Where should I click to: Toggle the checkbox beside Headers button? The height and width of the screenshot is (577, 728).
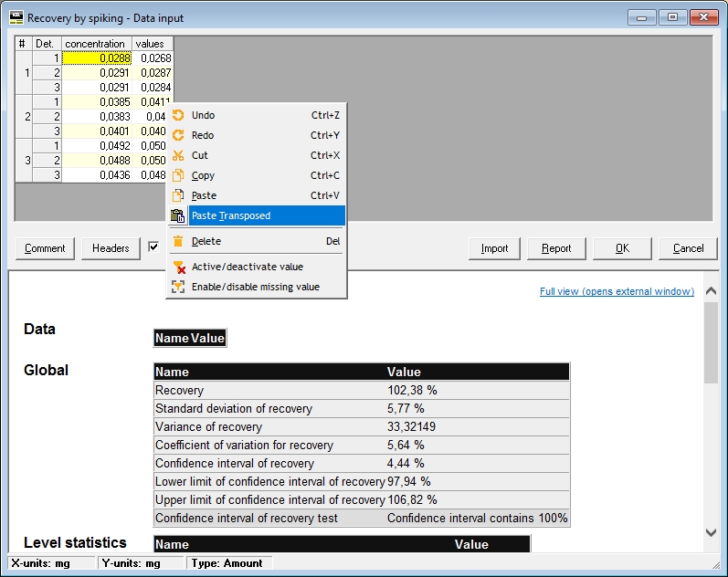tap(153, 247)
